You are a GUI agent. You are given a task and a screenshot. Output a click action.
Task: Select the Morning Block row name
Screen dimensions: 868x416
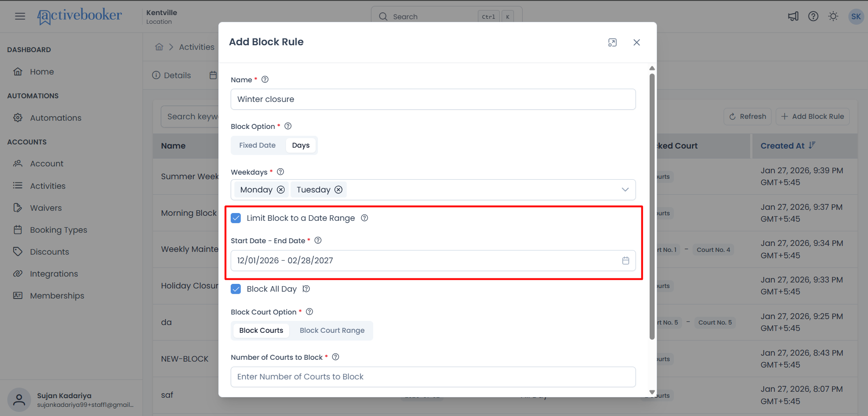pos(189,213)
